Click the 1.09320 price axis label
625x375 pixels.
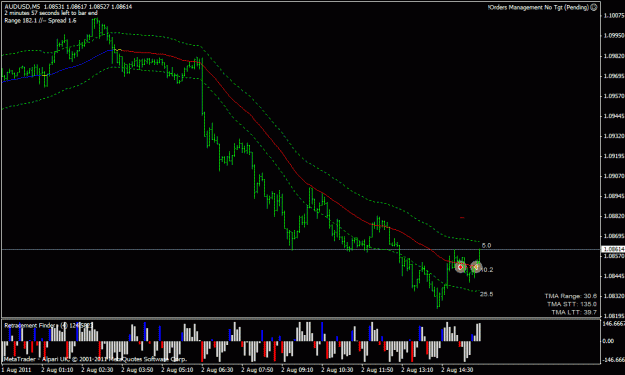pos(614,136)
